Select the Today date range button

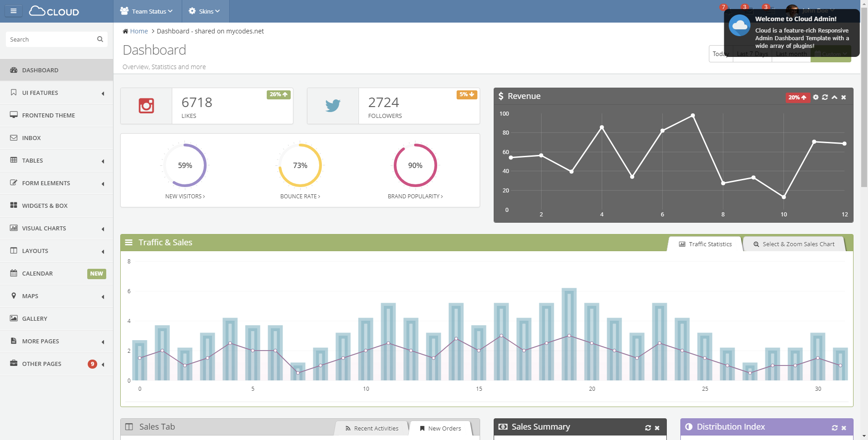click(x=721, y=54)
